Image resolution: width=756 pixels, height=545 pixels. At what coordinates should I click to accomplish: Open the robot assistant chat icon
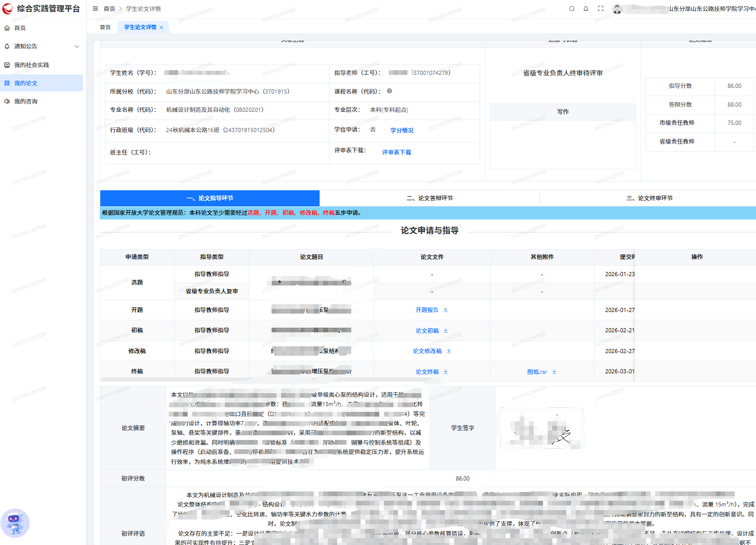point(15,523)
